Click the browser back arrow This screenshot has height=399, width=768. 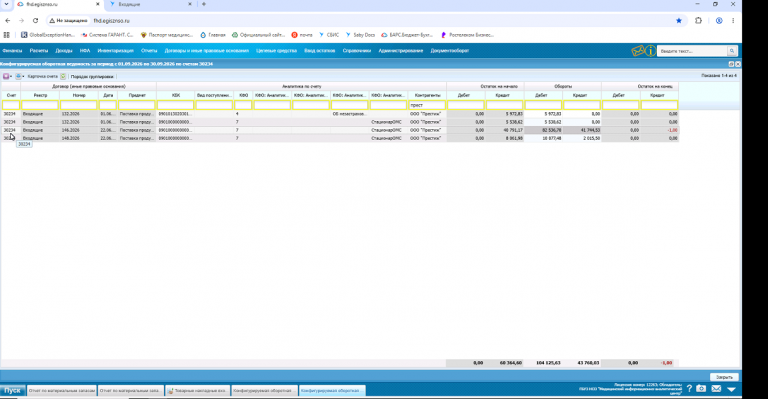tap(7, 21)
